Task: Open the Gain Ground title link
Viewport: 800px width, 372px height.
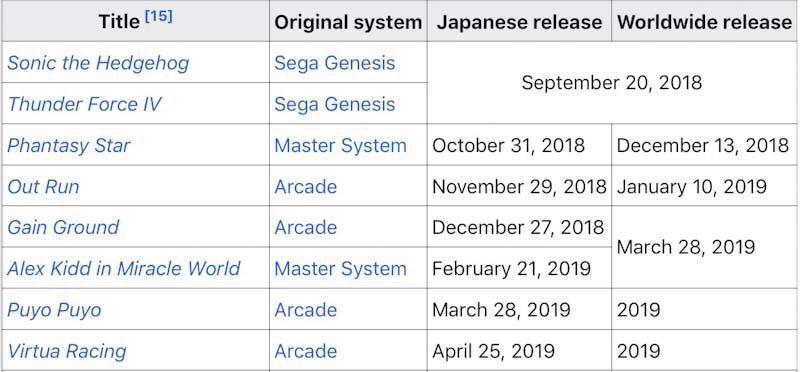Action: tap(63, 227)
